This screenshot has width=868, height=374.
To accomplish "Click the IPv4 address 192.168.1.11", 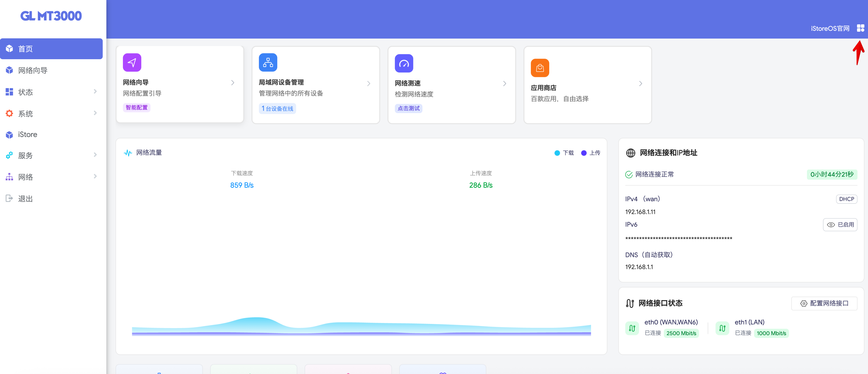I will [640, 212].
